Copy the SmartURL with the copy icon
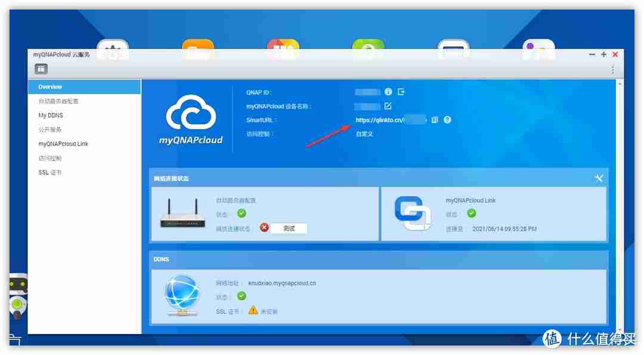The width and height of the screenshot is (644, 355). point(435,120)
